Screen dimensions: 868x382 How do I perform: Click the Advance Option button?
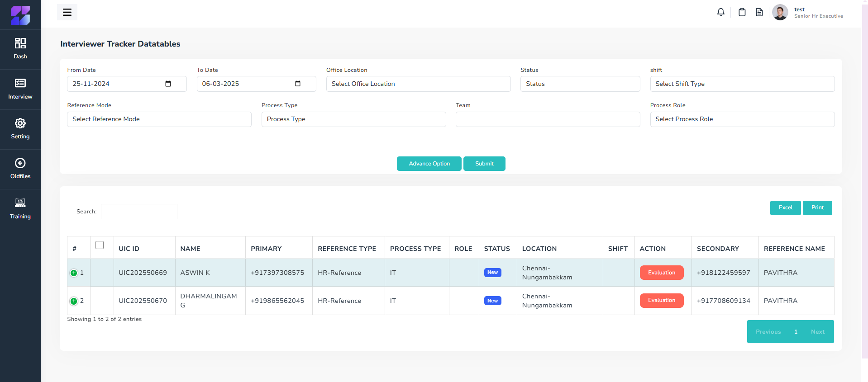click(429, 164)
